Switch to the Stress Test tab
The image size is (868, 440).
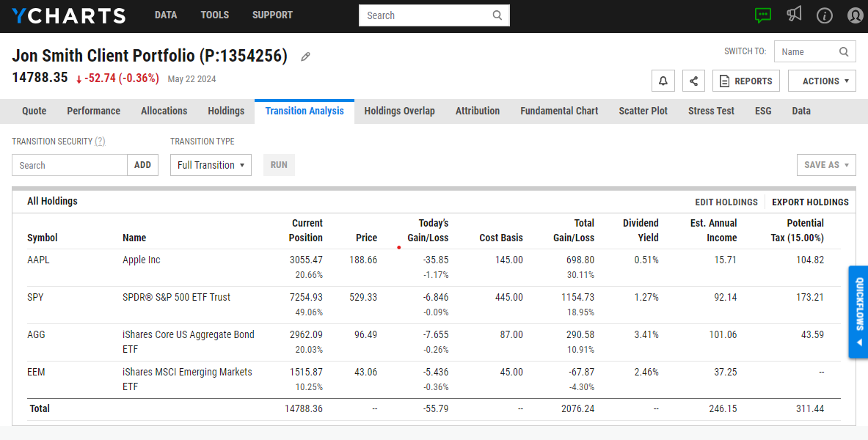tap(710, 111)
